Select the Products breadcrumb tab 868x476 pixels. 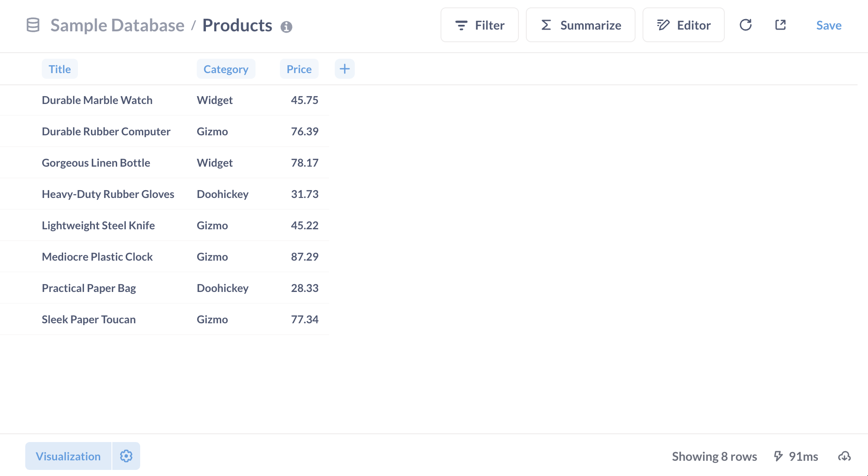[x=237, y=25]
